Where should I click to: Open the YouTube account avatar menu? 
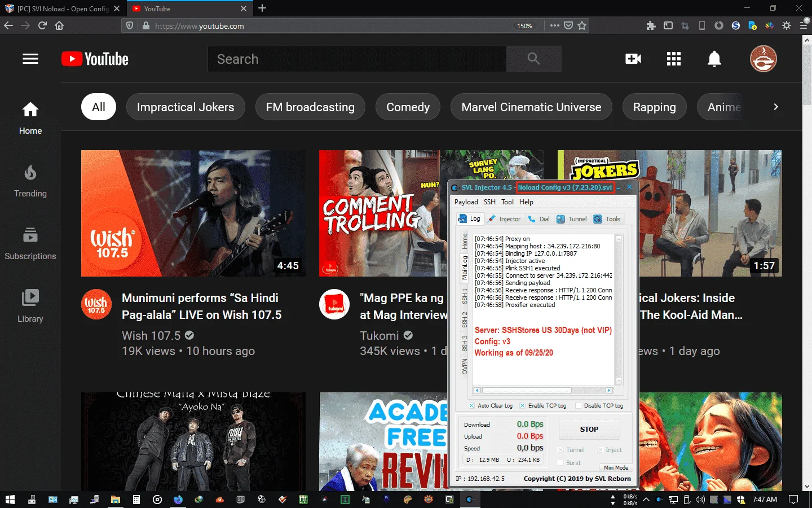764,59
